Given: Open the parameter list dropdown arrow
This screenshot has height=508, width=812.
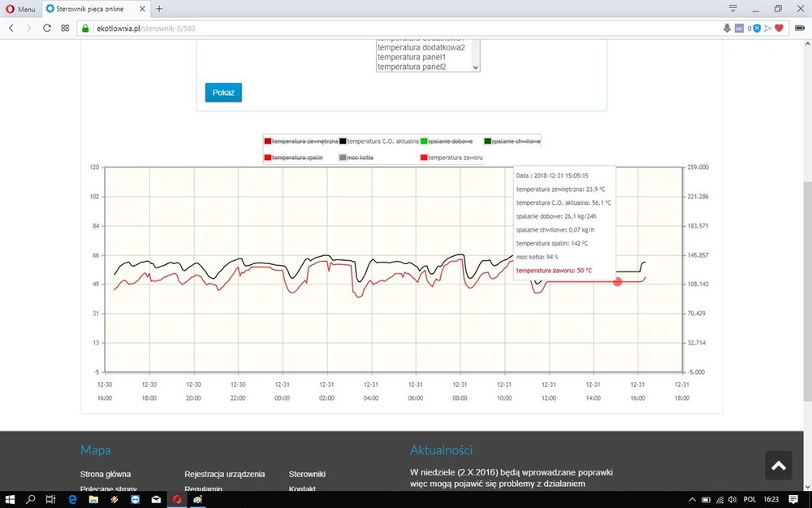Looking at the screenshot, I should click(x=475, y=67).
